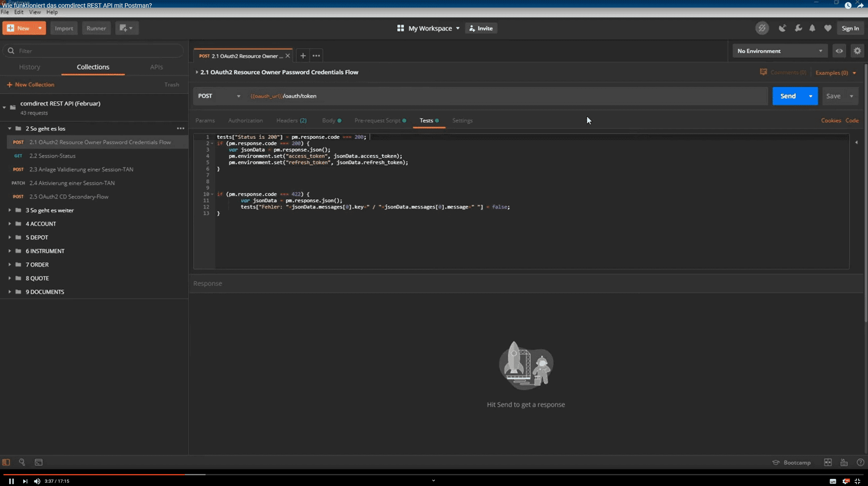Switch to the APIs tab
Image resolution: width=868 pixels, height=486 pixels.
click(x=156, y=67)
